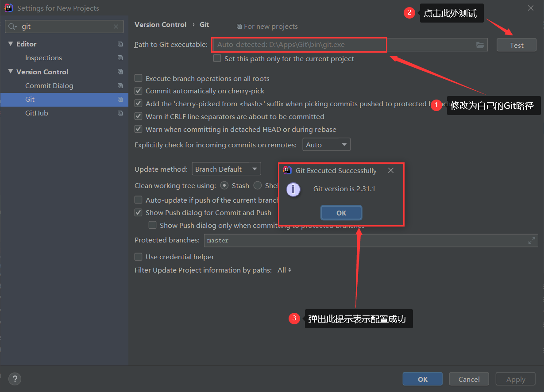Image resolution: width=544 pixels, height=392 pixels.
Task: Close the Settings window with the X
Action: pos(531,8)
